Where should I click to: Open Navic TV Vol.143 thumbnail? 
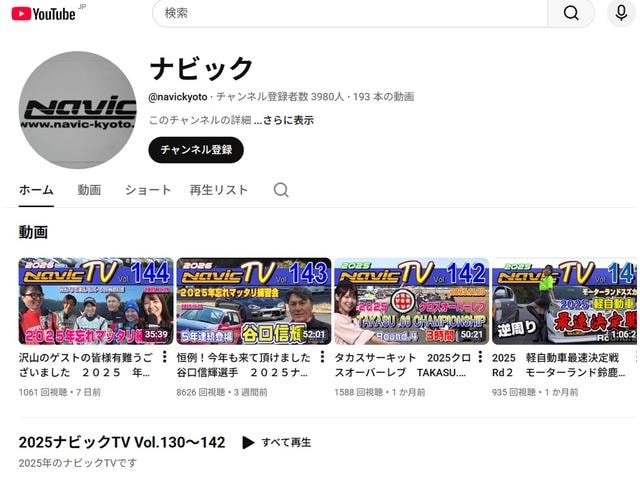[x=254, y=301]
